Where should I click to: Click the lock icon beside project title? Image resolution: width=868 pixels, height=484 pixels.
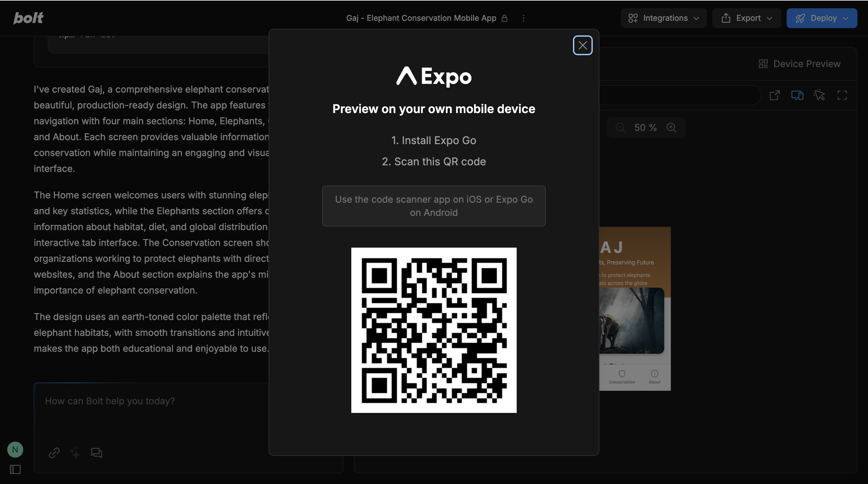(x=504, y=18)
